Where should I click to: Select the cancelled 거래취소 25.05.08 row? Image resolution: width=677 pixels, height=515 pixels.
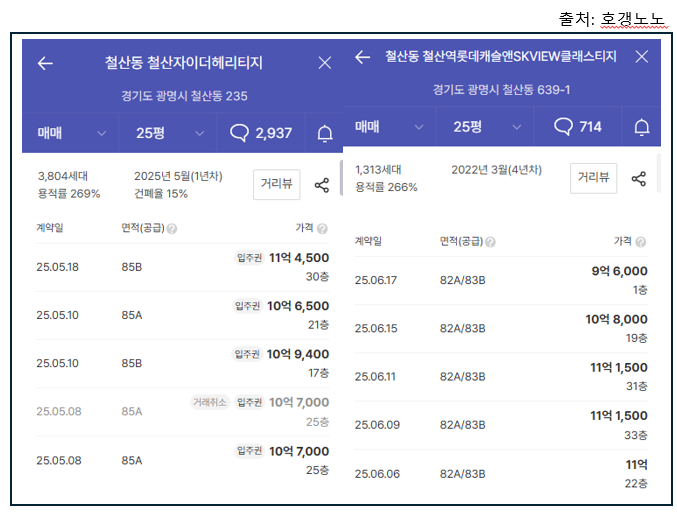(x=183, y=412)
